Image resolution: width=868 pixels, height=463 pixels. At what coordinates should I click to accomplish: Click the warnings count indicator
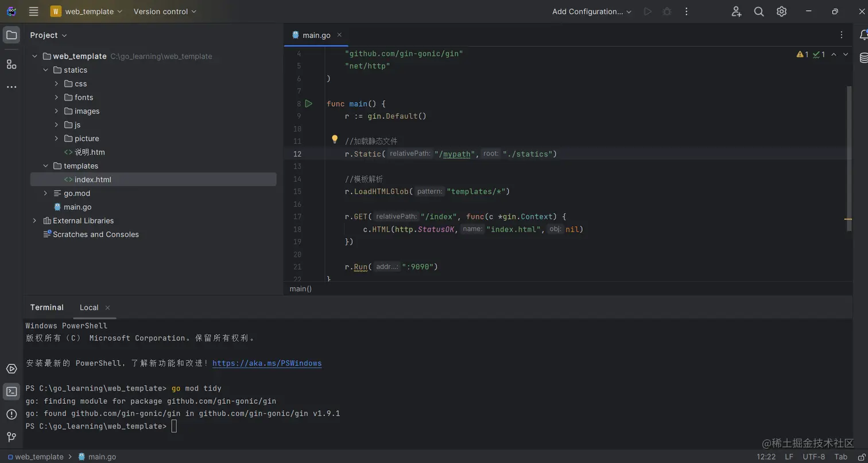tap(803, 55)
